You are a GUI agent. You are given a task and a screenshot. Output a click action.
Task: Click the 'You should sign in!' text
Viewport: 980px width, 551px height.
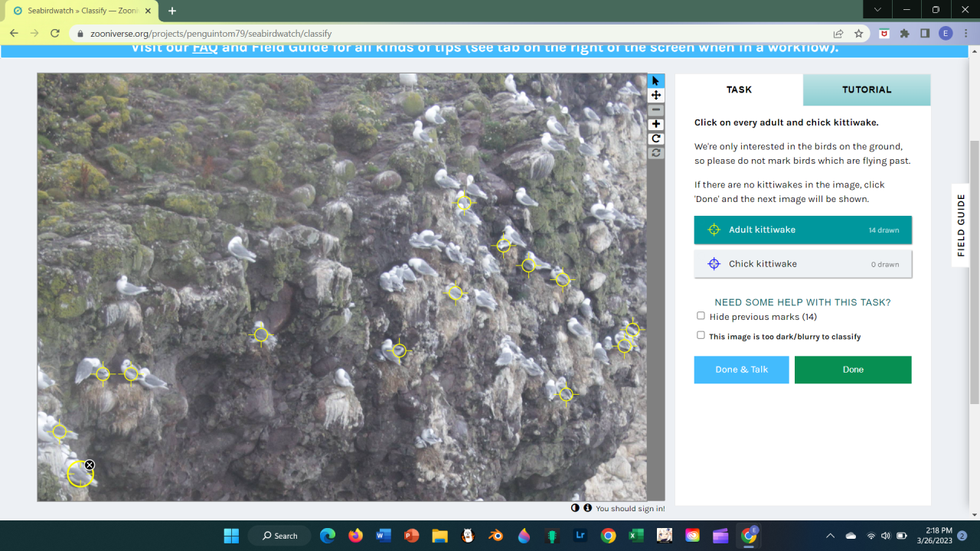click(630, 509)
